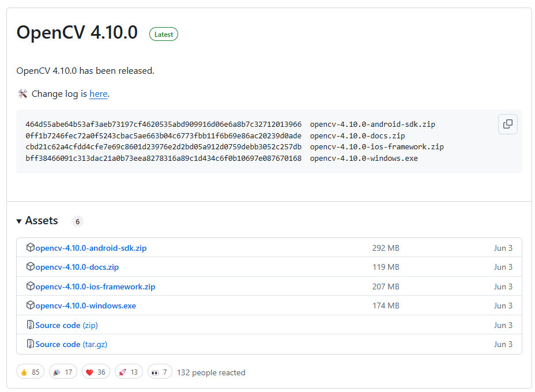The width and height of the screenshot is (535, 392).
Task: Open the change log 'here' link
Action: tap(98, 94)
